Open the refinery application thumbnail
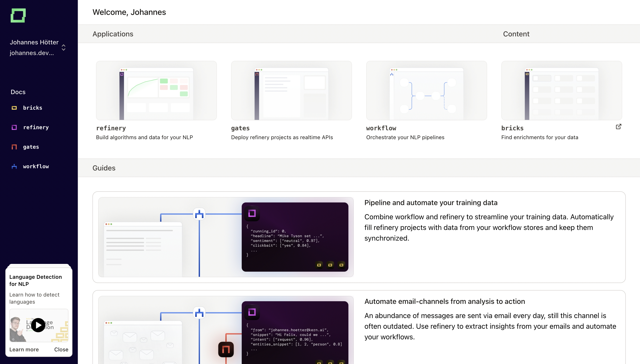Image resolution: width=640 pixels, height=364 pixels. click(x=156, y=91)
